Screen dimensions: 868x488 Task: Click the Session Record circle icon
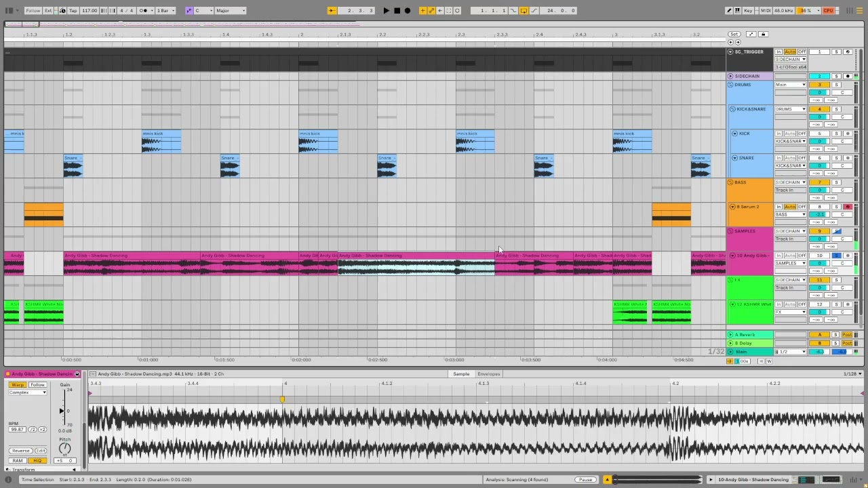pyautogui.click(x=457, y=10)
